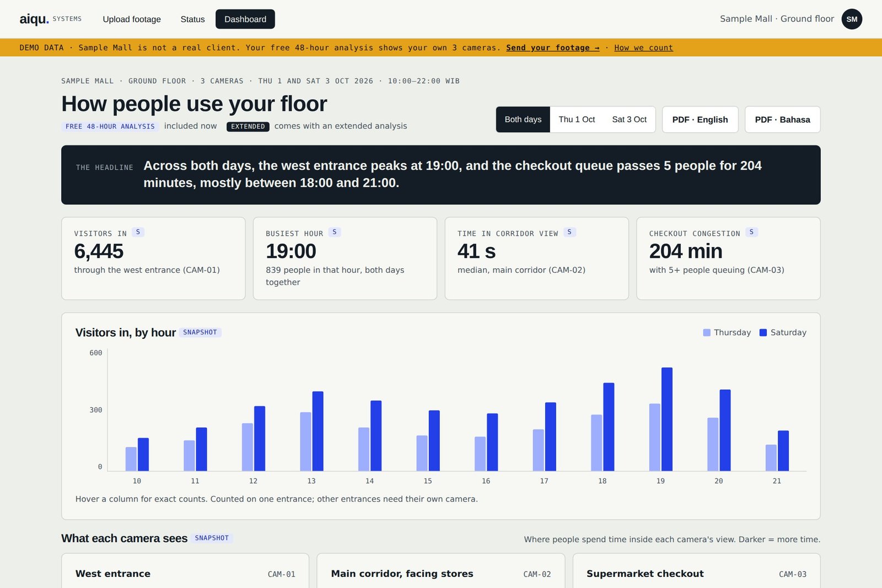The width and height of the screenshot is (882, 588).
Task: Click the Saturday bar for hour 18
Action: pos(609,427)
